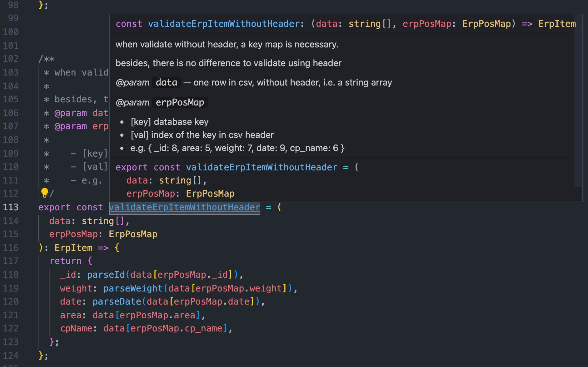Click the text 'when validate without header, a key map is necessary.'
The height and width of the screenshot is (367, 588).
tap(227, 44)
